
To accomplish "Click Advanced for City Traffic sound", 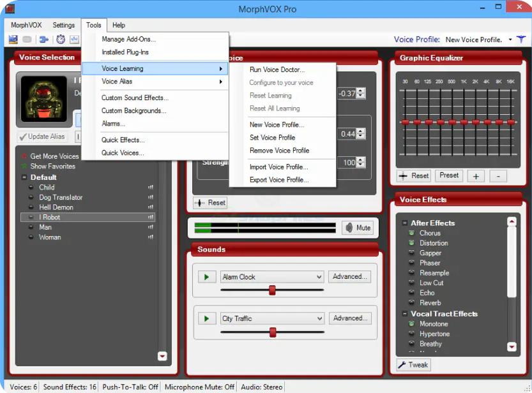I will point(350,318).
